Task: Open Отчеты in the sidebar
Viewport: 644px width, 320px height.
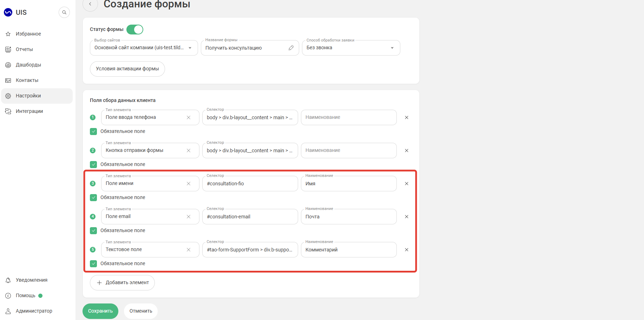Action: (x=24, y=49)
